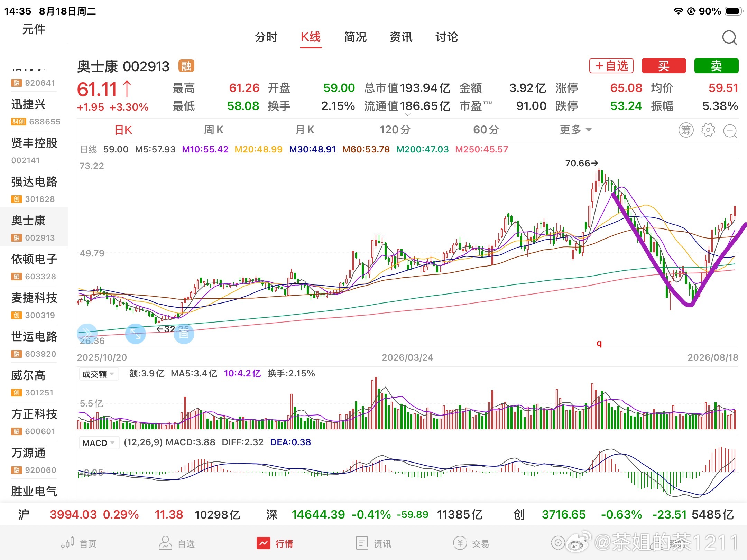Open chart settings gear icon
Screen dimensions: 747x560
pyautogui.click(x=708, y=130)
